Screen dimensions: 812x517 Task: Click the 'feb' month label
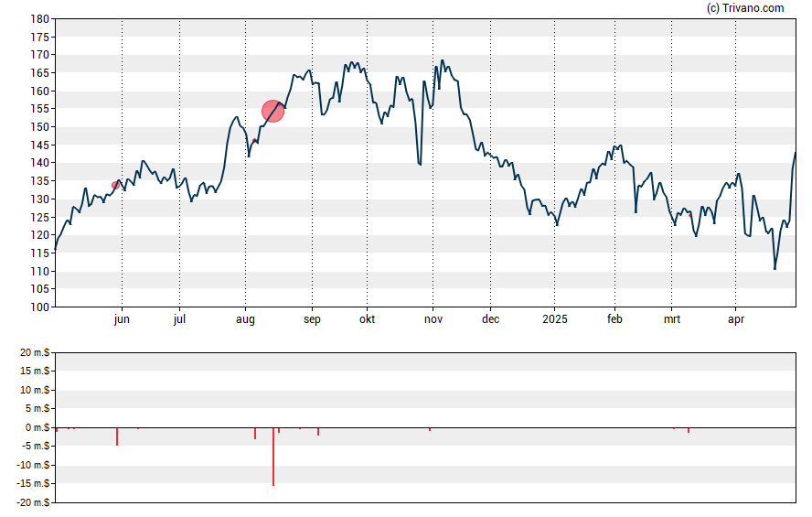pyautogui.click(x=614, y=318)
